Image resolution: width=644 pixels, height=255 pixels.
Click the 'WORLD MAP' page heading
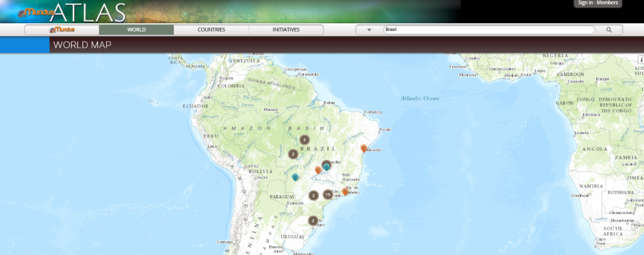pyautogui.click(x=82, y=45)
